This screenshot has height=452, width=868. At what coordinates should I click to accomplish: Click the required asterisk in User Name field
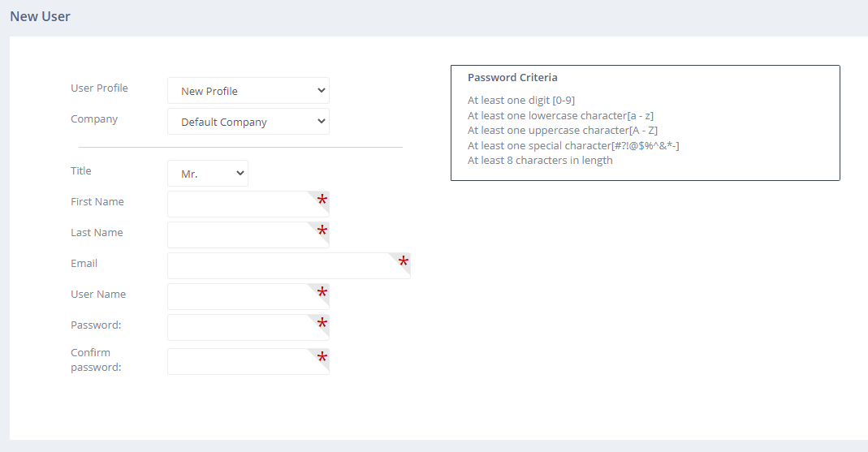[322, 293]
